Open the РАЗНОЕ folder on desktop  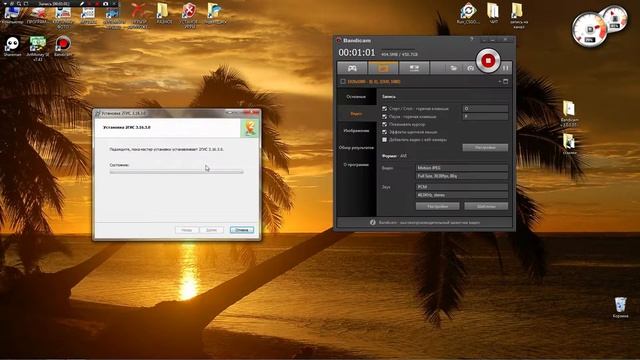(164, 13)
